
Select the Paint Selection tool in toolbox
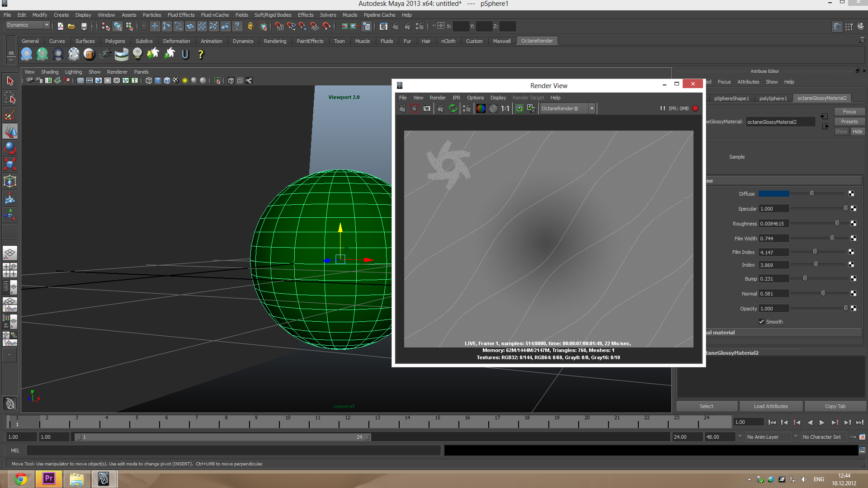[10, 115]
